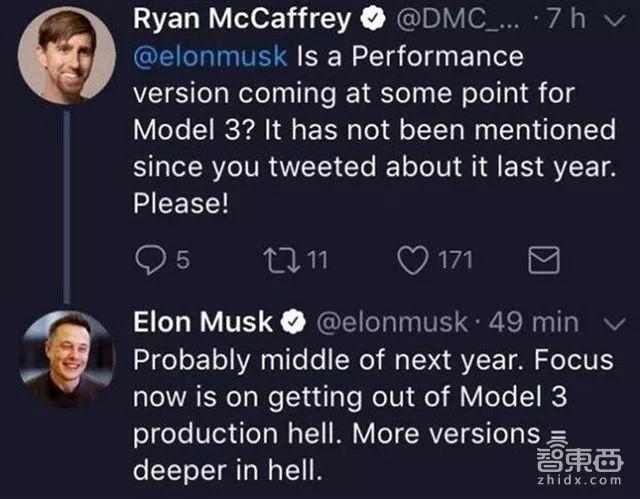Share tweet via the envelope message icon
This screenshot has height=499, width=640.
click(542, 262)
